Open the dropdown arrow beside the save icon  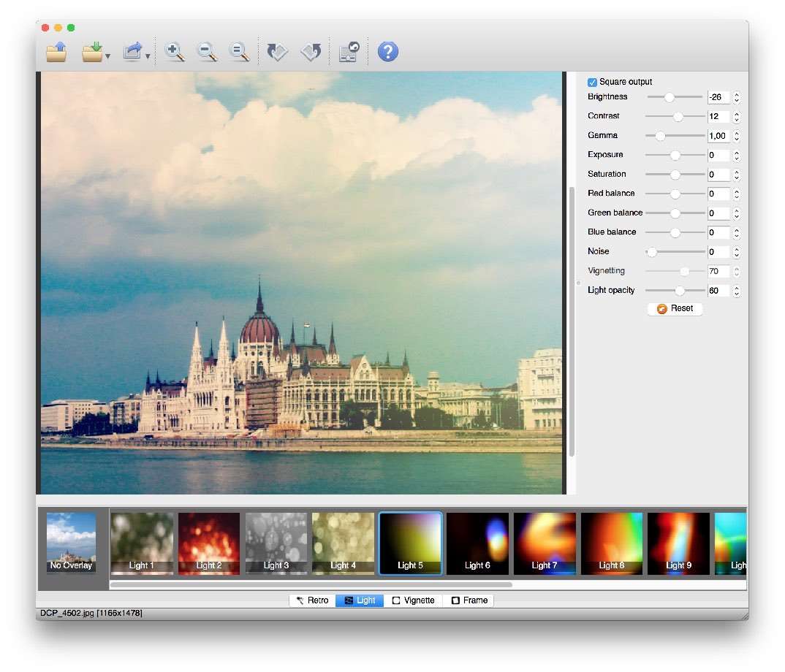coord(108,56)
